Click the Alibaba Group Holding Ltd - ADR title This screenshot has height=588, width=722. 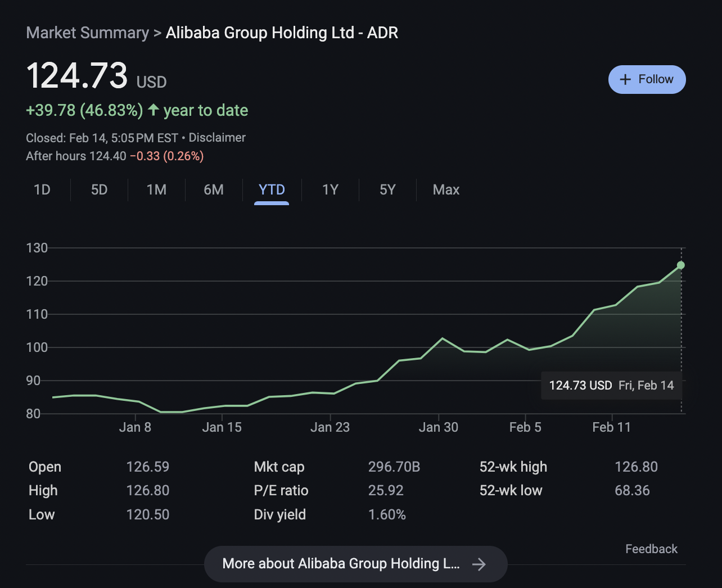pyautogui.click(x=282, y=33)
